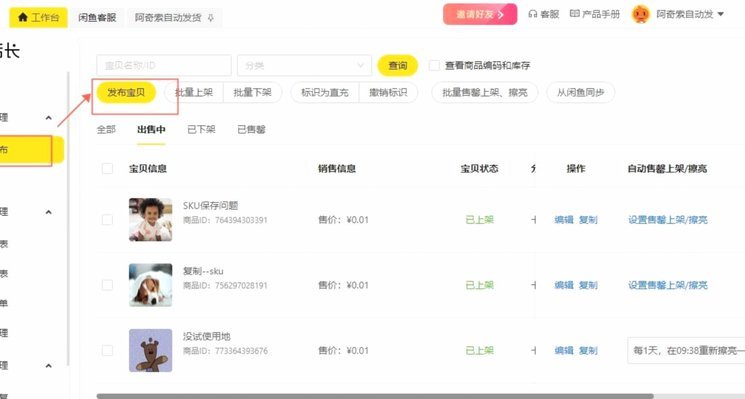The image size is (745, 399).
Task: Click the pin icon beside 阿奇索自动发货
Action: pyautogui.click(x=210, y=18)
